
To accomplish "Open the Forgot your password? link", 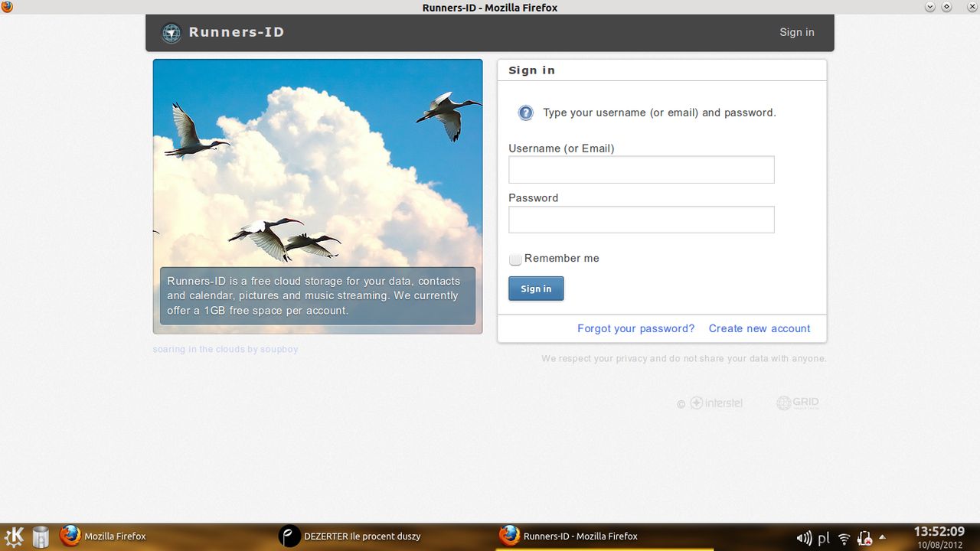I will (x=635, y=328).
